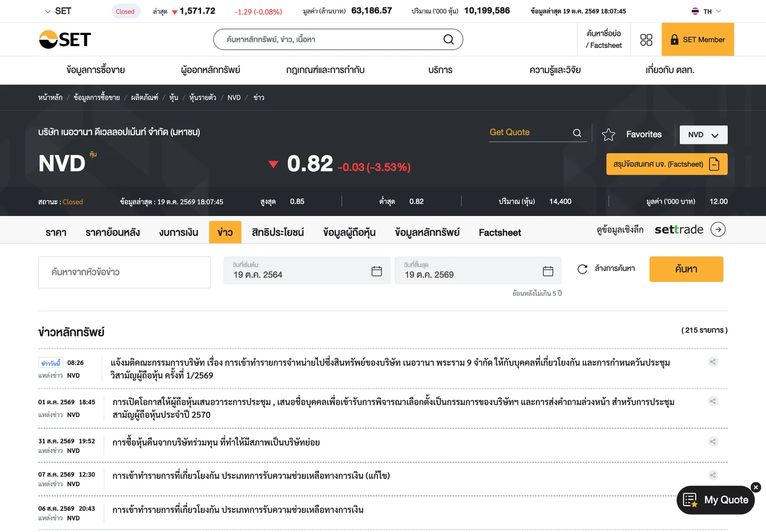Click the end date field 19 ต.ค. 2569
Image resolution: width=766 pixels, height=532 pixels.
pyautogui.click(x=478, y=271)
